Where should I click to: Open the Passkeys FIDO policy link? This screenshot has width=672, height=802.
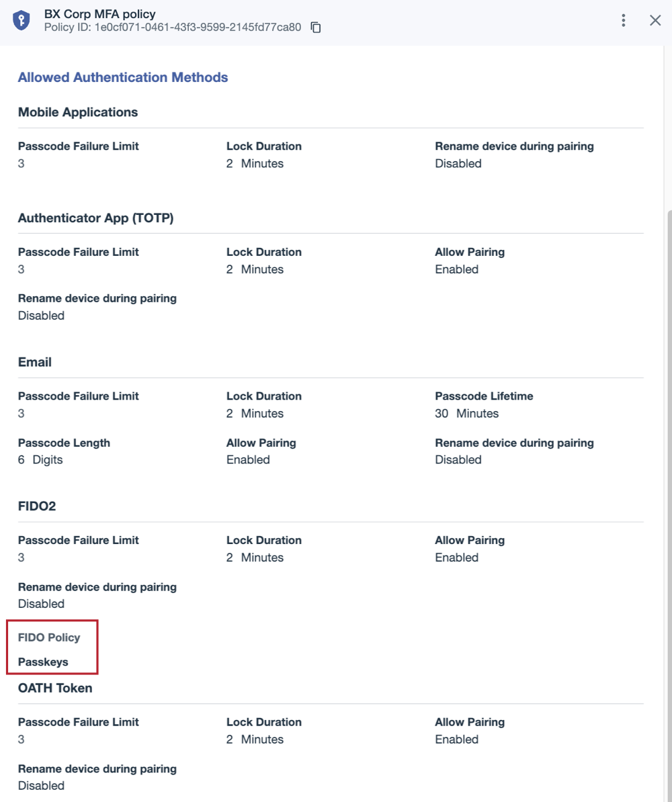pos(43,662)
